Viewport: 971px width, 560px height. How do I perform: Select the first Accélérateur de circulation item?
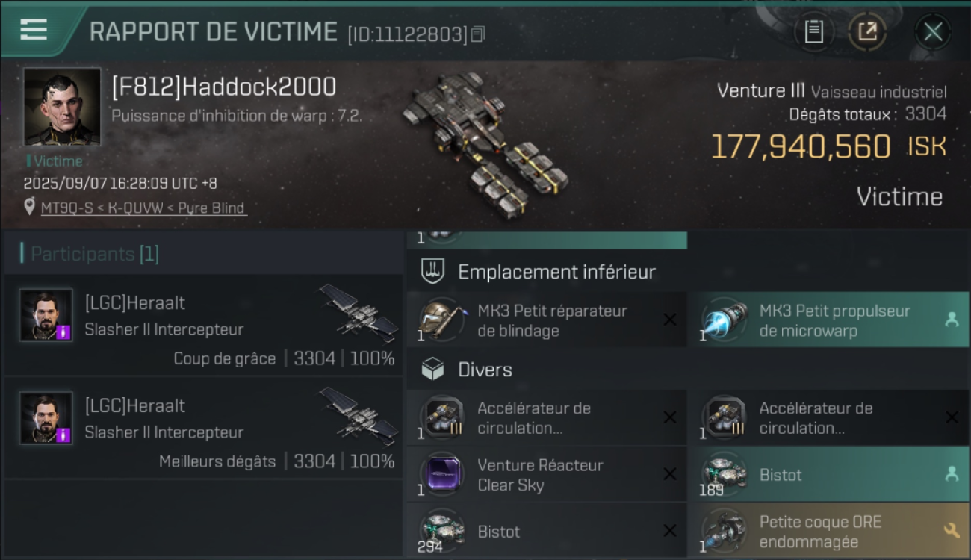[547, 418]
